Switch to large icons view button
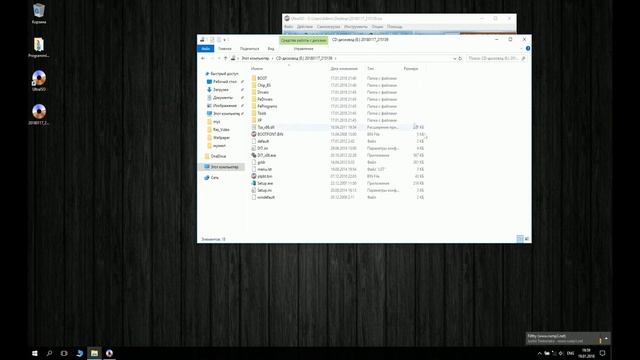 (527, 239)
